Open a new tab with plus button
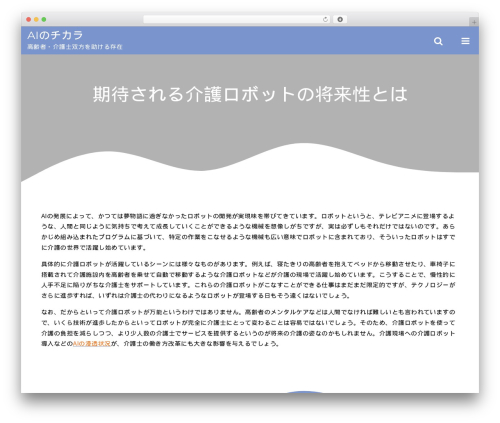 coord(474,22)
